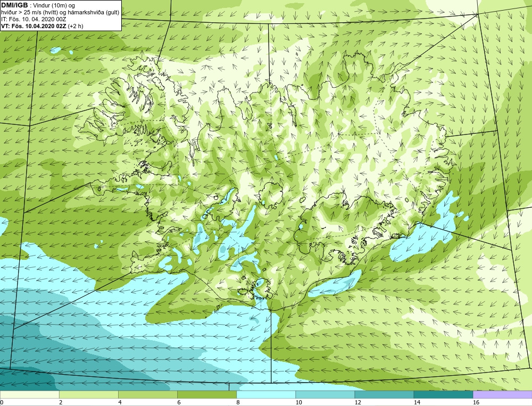Click the 8–10 m/s light cyan swatch
The height and width of the screenshot is (406, 532).
point(266,394)
